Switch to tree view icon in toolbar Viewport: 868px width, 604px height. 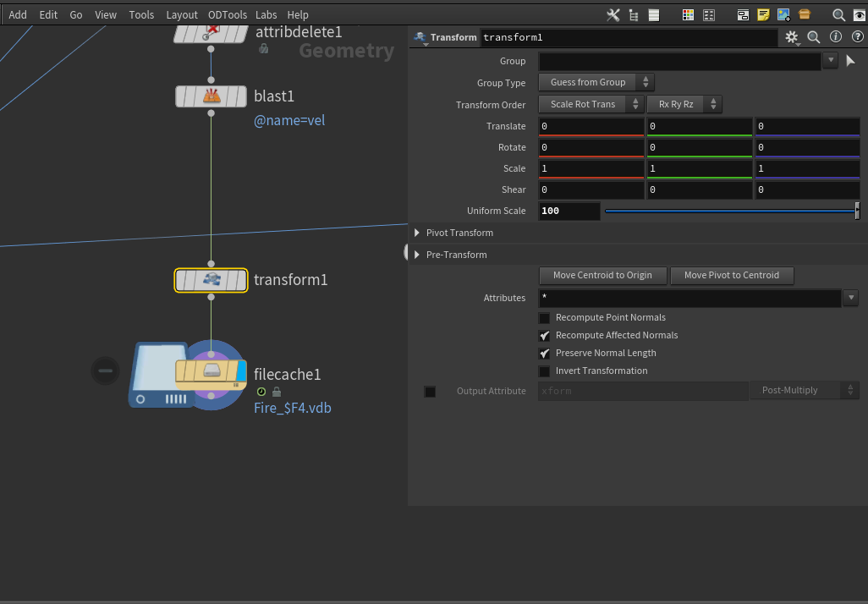coord(634,15)
